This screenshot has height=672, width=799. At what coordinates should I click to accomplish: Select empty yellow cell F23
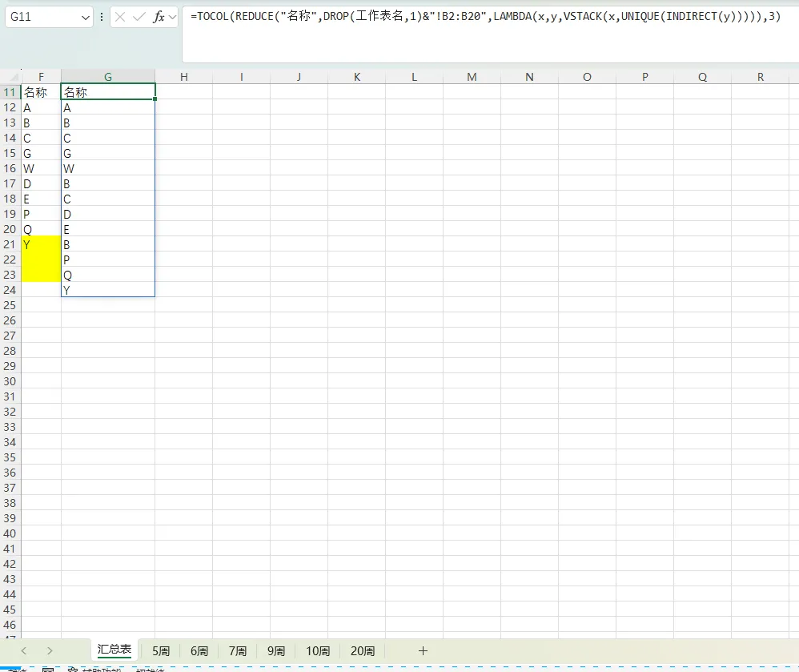pos(41,275)
